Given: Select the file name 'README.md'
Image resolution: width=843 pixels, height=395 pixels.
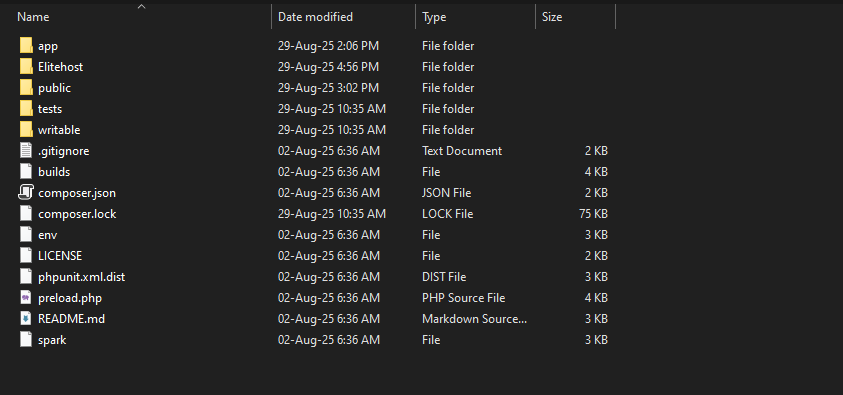Looking at the screenshot, I should pyautogui.click(x=72, y=319).
